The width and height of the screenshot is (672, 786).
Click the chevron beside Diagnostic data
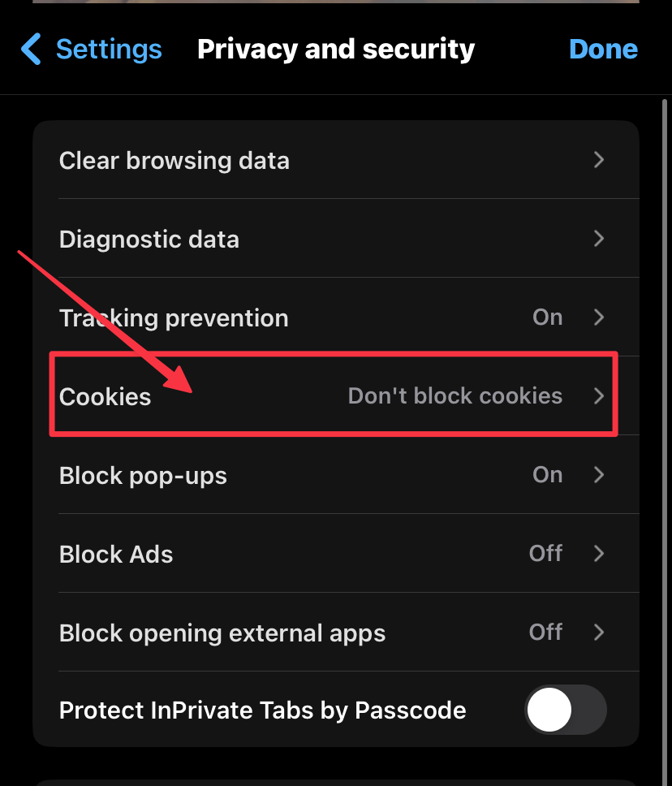(599, 239)
